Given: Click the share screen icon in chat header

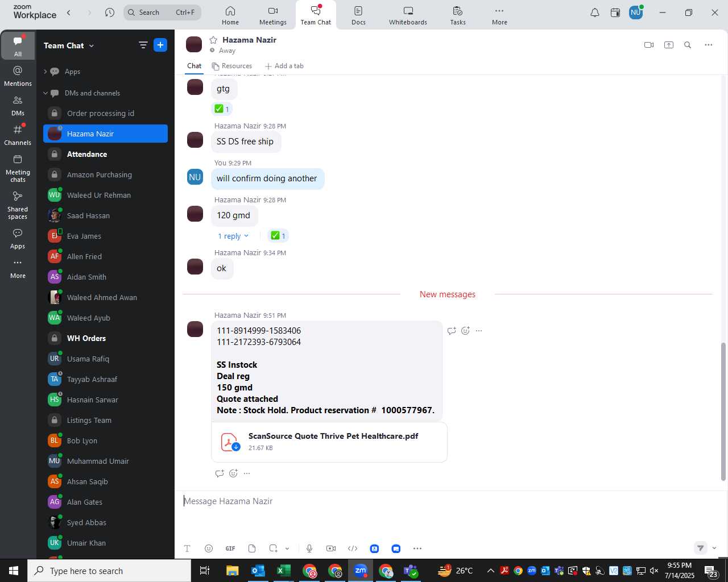Looking at the screenshot, I should click(x=669, y=45).
